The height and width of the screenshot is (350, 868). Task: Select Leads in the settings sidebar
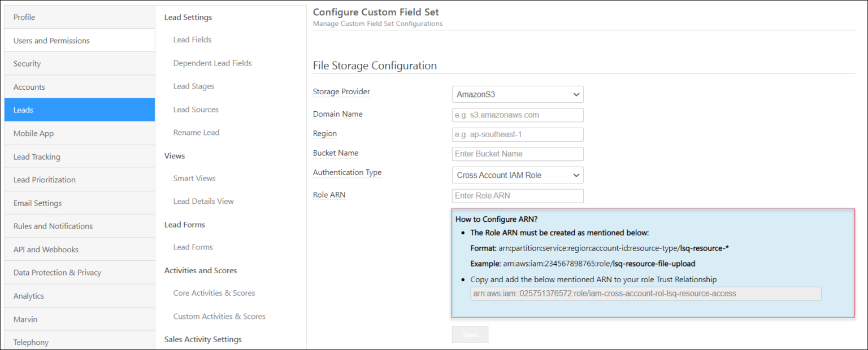click(79, 110)
